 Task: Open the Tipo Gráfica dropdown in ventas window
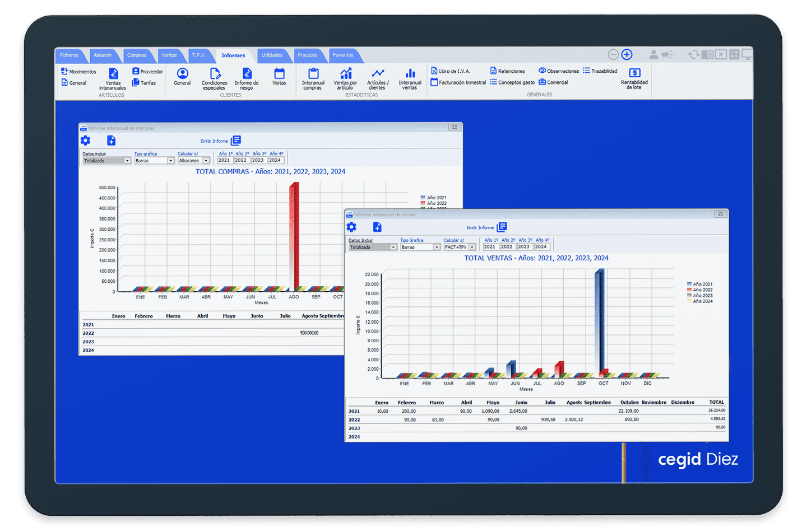tap(437, 247)
